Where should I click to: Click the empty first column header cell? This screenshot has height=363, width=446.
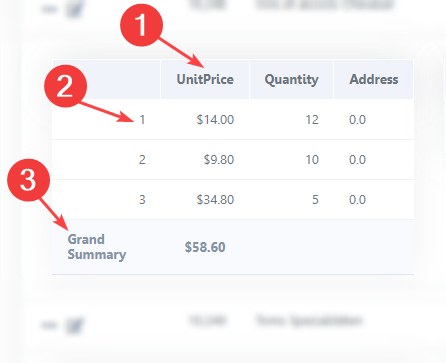tap(106, 79)
